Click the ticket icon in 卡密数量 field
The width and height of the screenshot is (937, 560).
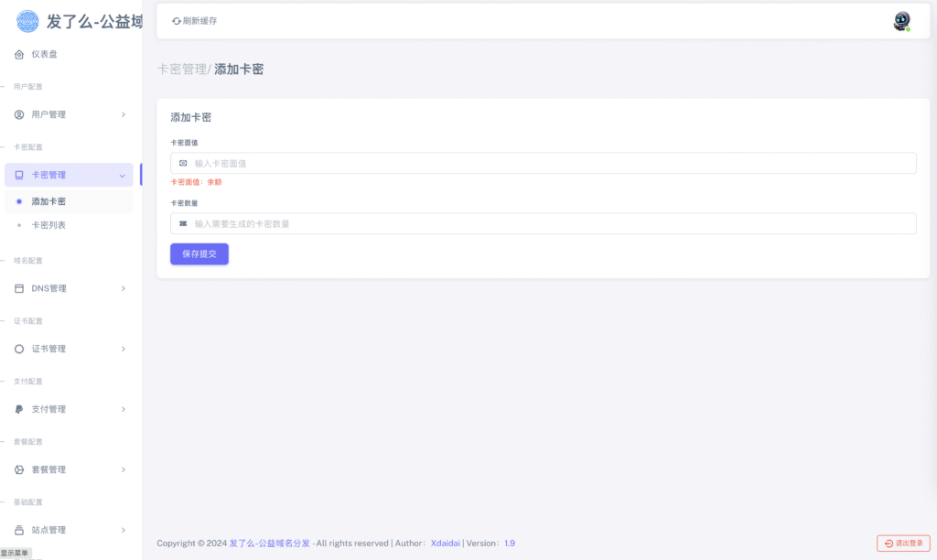click(183, 223)
